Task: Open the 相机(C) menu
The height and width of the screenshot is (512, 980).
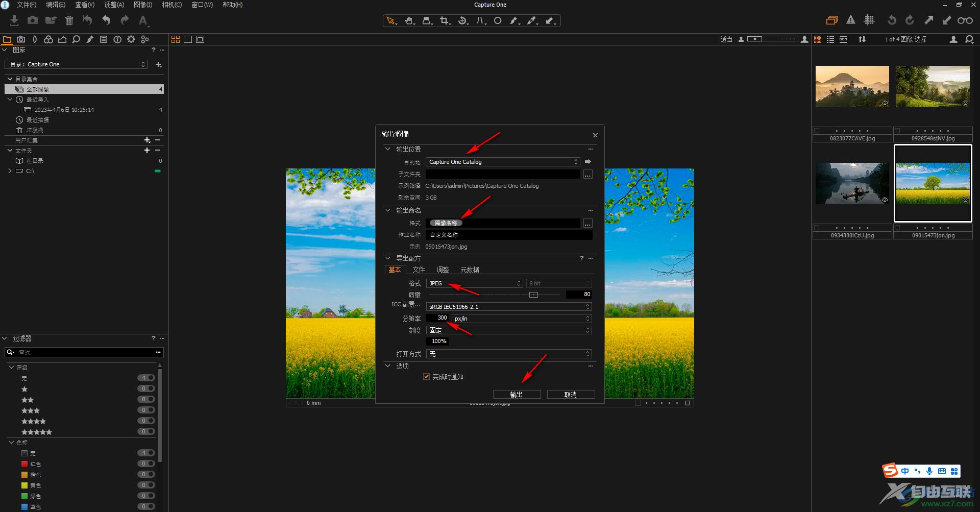Action: tap(172, 5)
